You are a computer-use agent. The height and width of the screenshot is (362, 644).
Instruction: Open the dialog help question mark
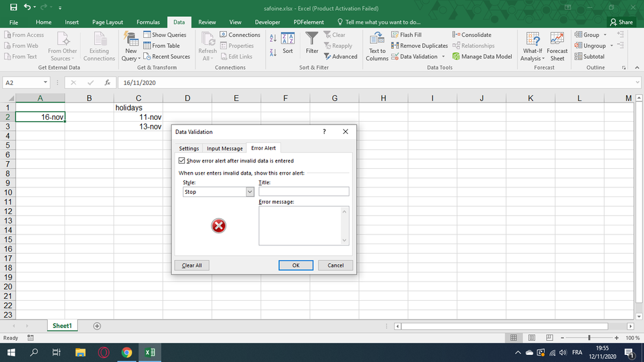[x=324, y=132]
